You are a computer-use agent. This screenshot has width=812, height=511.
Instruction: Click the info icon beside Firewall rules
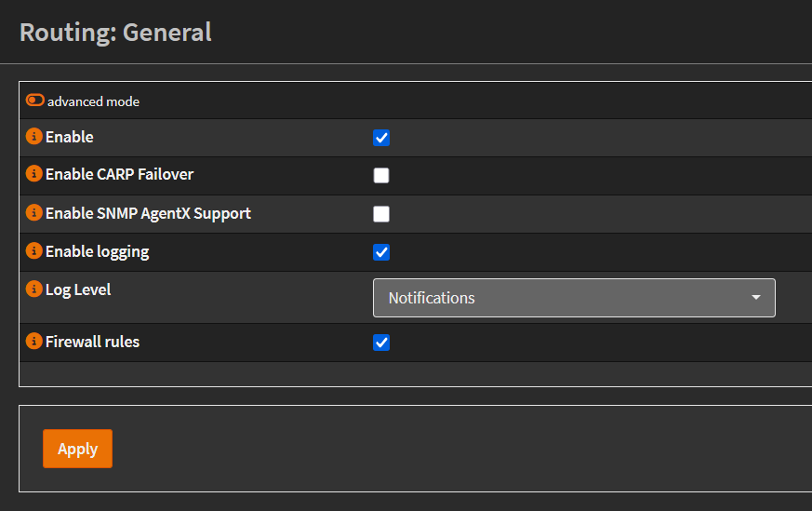(34, 342)
